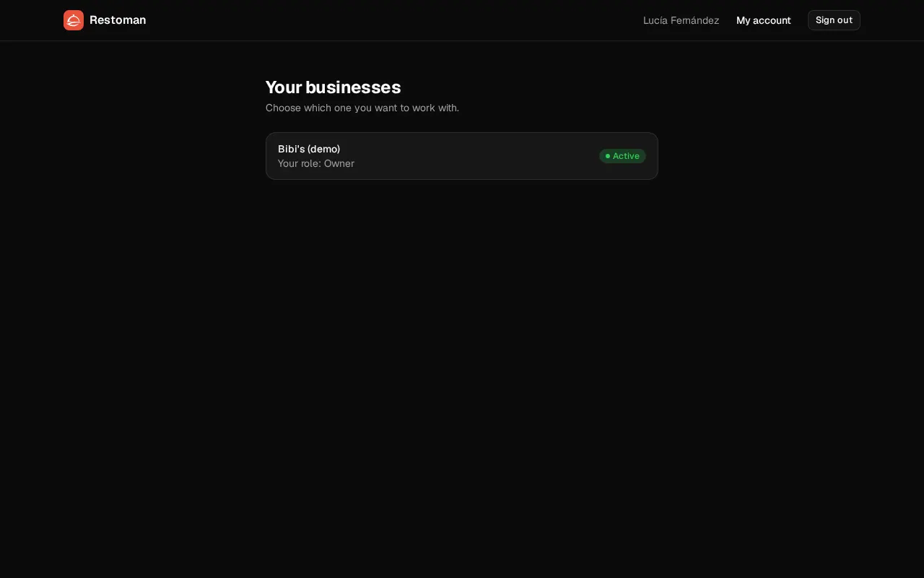The width and height of the screenshot is (924, 578).
Task: Click the Restoman brand name
Action: click(x=118, y=20)
